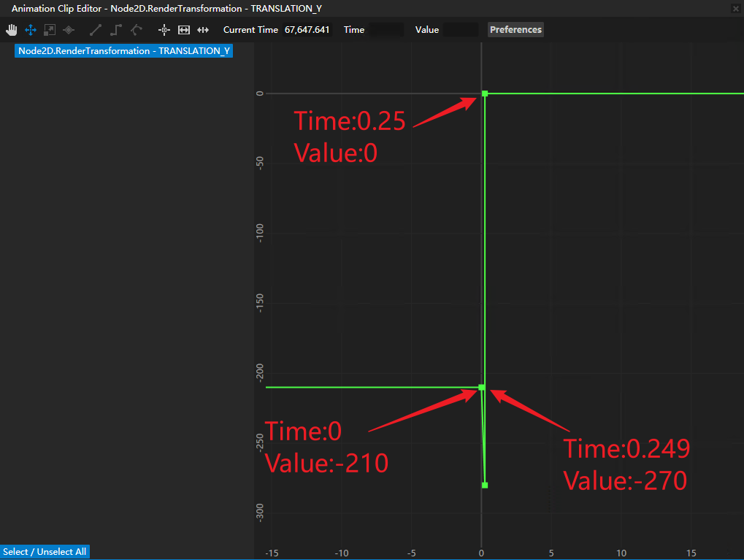744x560 pixels.
Task: Set Bezier curve interpolation icon
Action: pyautogui.click(x=137, y=30)
